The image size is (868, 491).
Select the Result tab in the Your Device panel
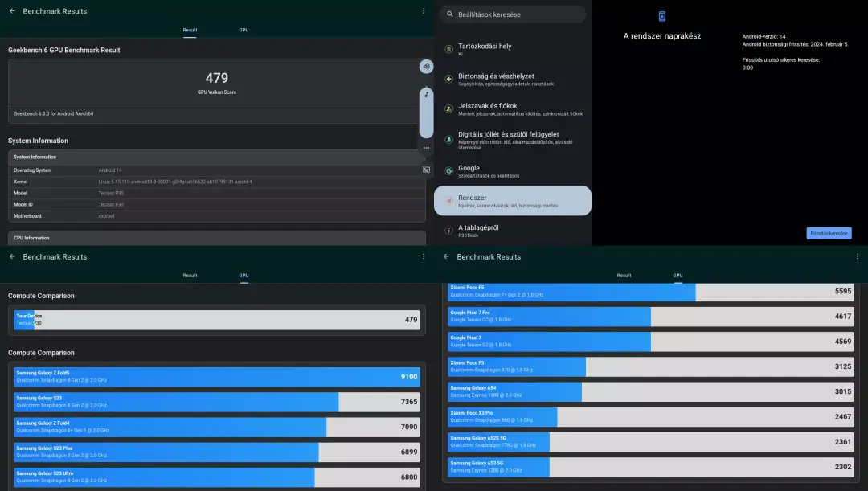190,275
